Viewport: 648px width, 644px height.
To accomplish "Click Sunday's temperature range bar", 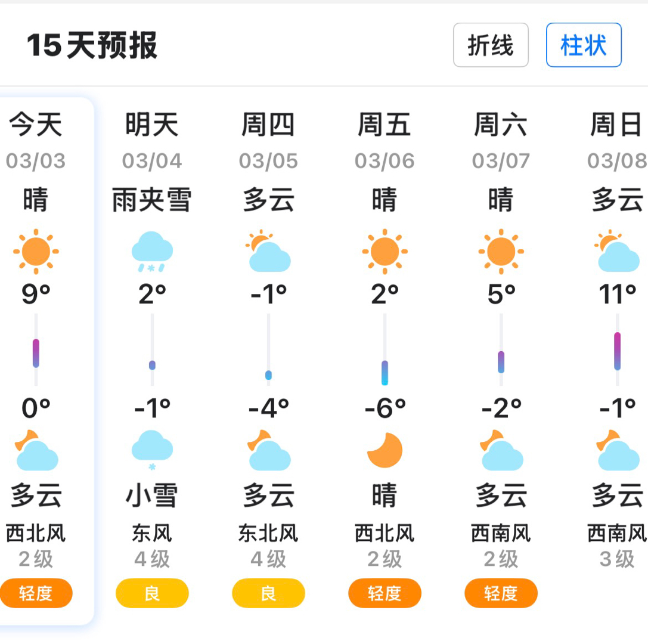I will click(x=617, y=351).
